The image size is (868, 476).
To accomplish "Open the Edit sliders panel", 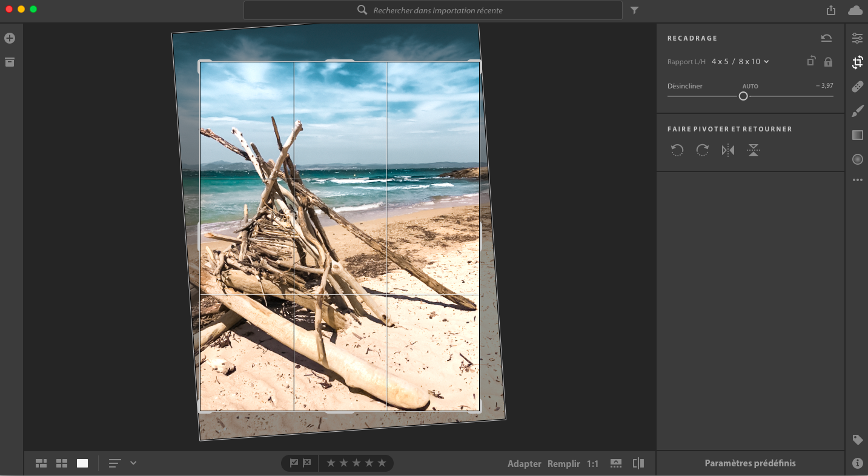I will [x=857, y=38].
